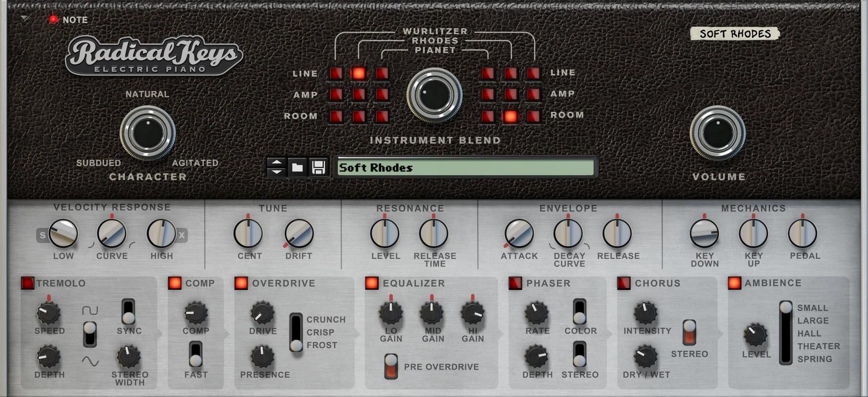Select the left Wurlitzer Amp LED button

[x=336, y=94]
